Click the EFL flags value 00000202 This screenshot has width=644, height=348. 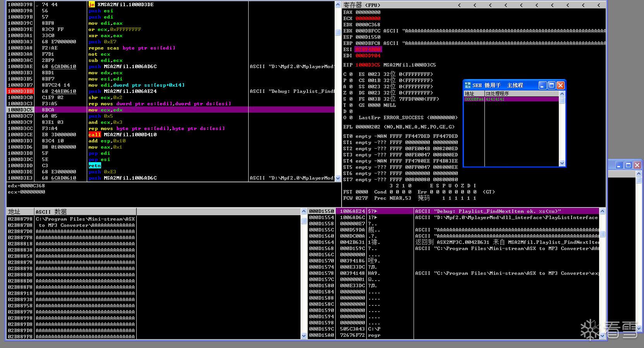[x=368, y=127]
